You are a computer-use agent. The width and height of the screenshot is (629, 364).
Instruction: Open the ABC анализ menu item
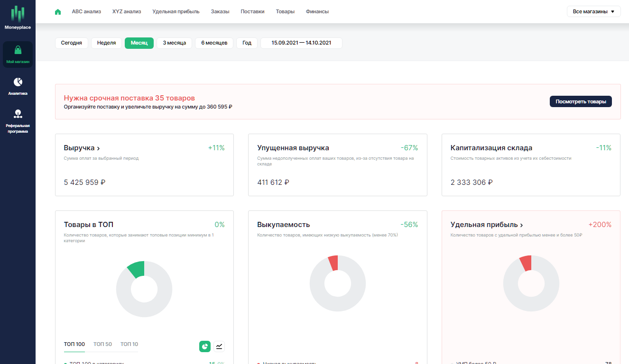click(86, 11)
